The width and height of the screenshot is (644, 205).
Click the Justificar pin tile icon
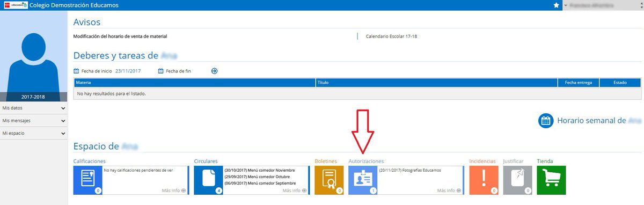(x=517, y=180)
